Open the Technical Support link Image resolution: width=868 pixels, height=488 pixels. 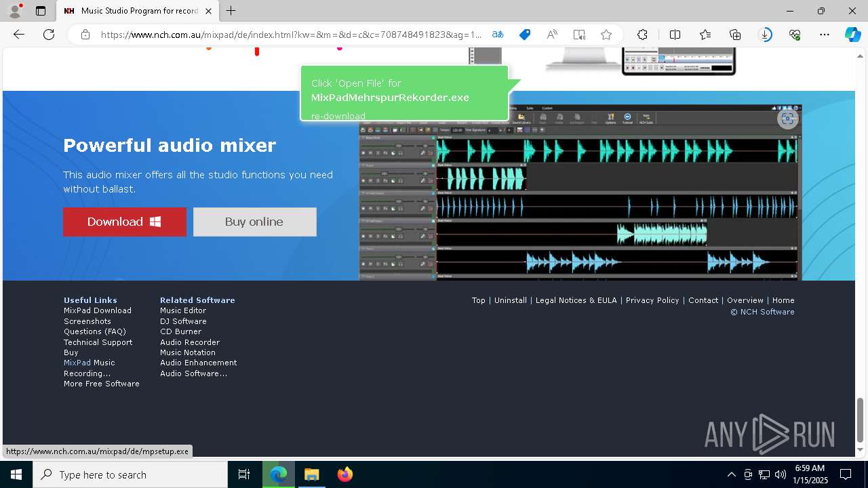coord(98,342)
